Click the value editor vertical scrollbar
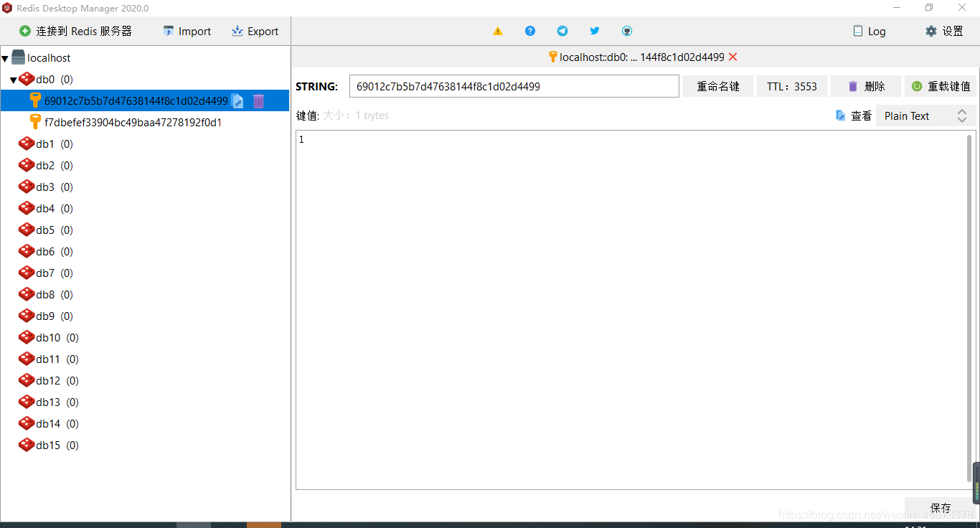Image resolution: width=980 pixels, height=528 pixels. (x=970, y=308)
